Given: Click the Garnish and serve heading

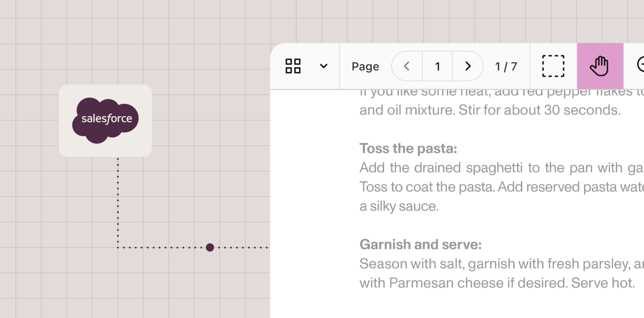Looking at the screenshot, I should click(x=420, y=244).
